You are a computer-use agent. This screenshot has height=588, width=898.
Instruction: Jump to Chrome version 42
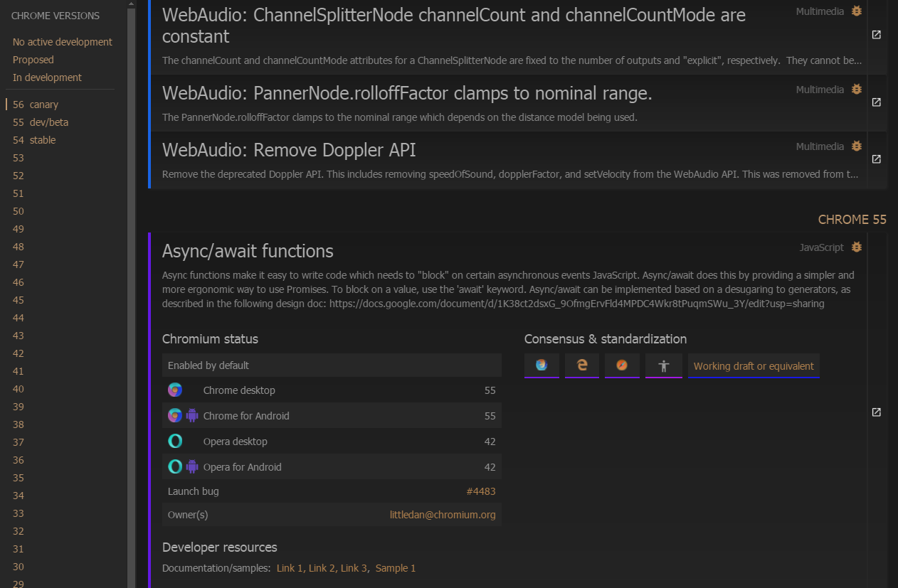(x=19, y=353)
